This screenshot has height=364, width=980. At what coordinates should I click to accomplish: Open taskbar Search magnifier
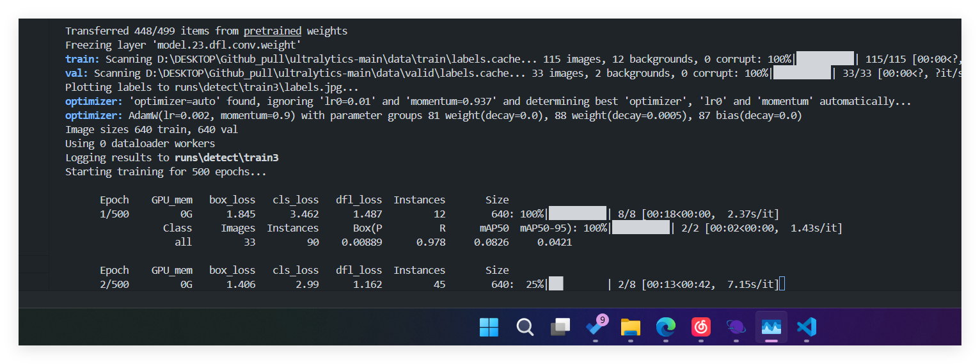coord(525,328)
